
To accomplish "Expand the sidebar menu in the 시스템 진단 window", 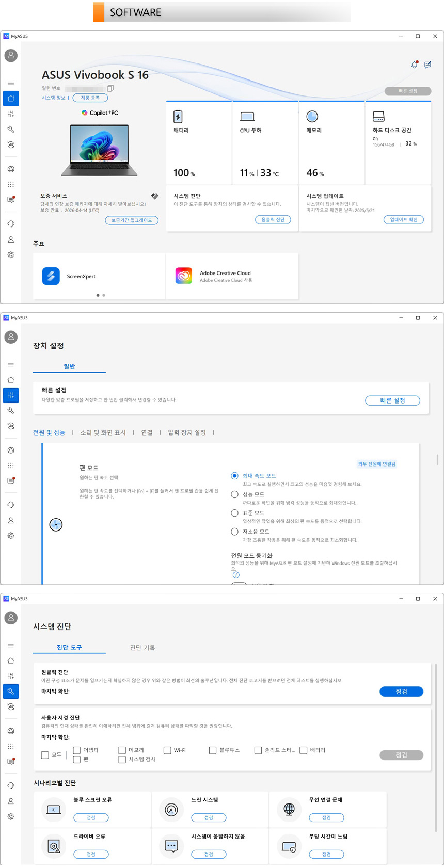I will pos(11,646).
